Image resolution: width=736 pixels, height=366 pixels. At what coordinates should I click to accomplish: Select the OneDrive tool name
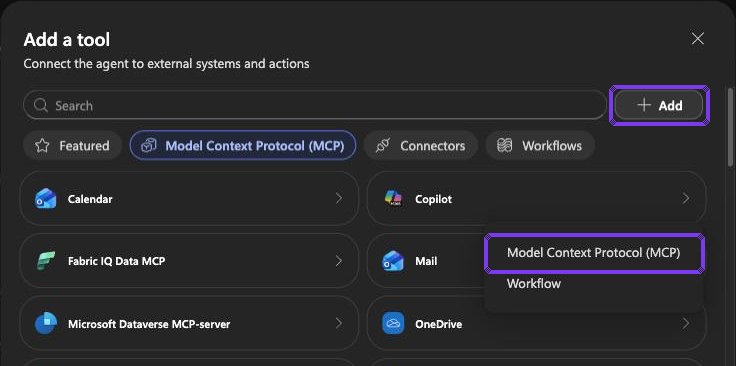pos(438,324)
